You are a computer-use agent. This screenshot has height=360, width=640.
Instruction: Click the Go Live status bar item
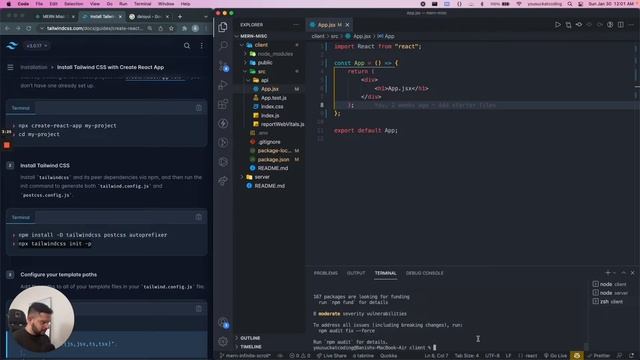[555, 356]
